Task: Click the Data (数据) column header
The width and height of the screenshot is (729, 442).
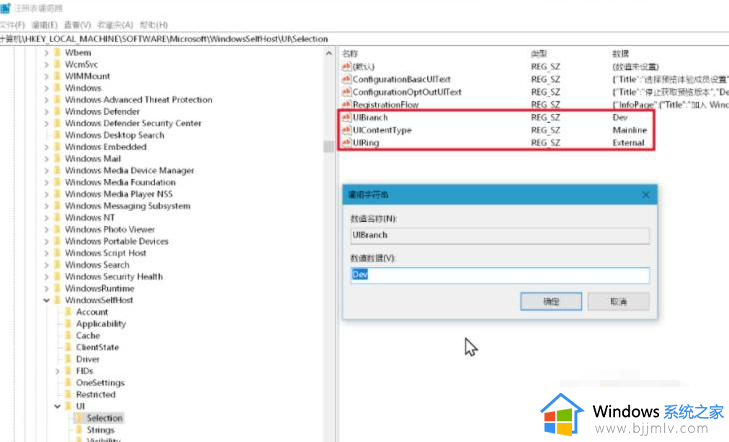Action: point(621,54)
